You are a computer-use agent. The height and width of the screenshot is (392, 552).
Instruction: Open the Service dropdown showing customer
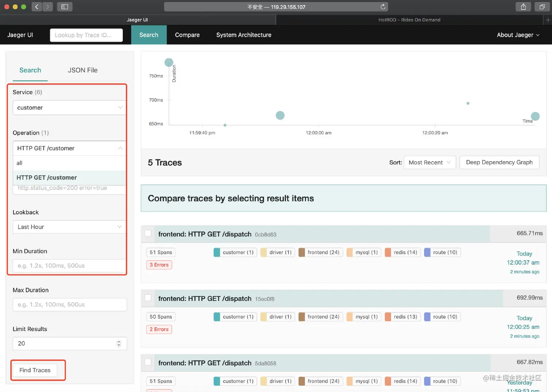pyautogui.click(x=69, y=108)
